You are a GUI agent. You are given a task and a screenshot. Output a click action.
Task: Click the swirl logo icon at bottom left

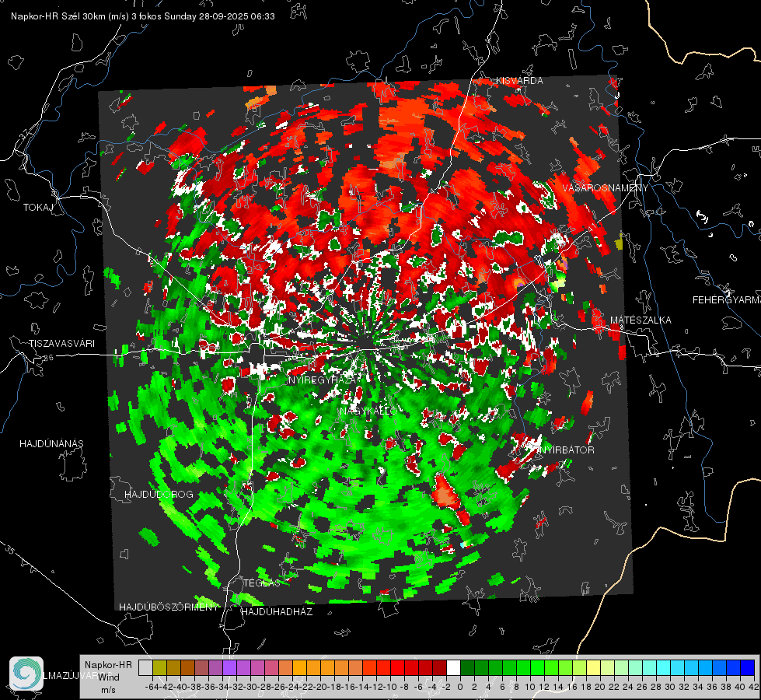[26, 674]
